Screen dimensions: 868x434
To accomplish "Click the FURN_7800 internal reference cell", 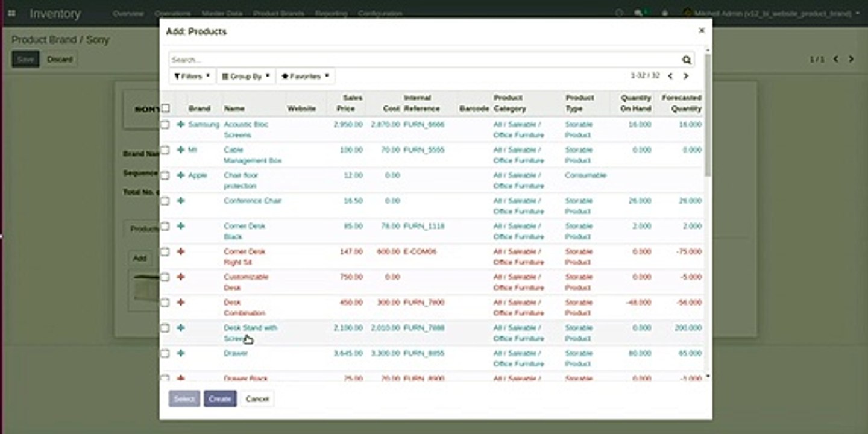I will click(x=424, y=302).
